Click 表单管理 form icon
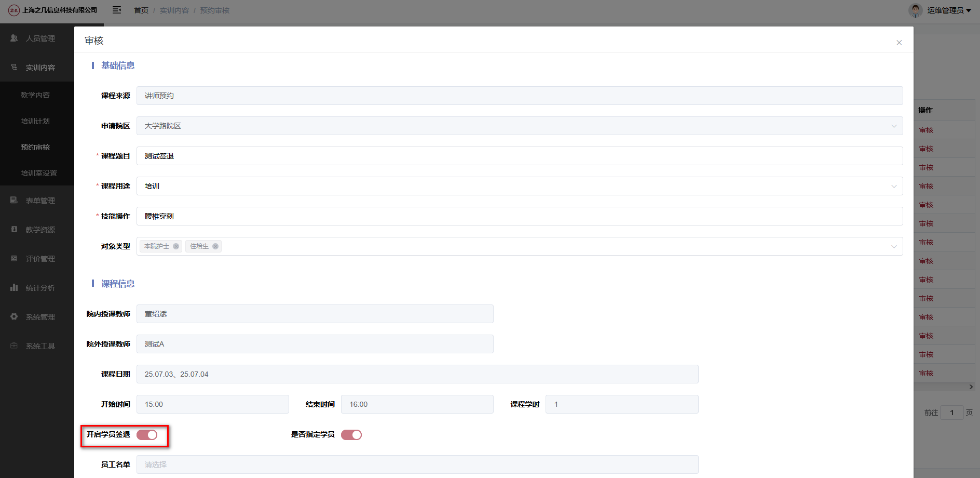 [x=14, y=200]
